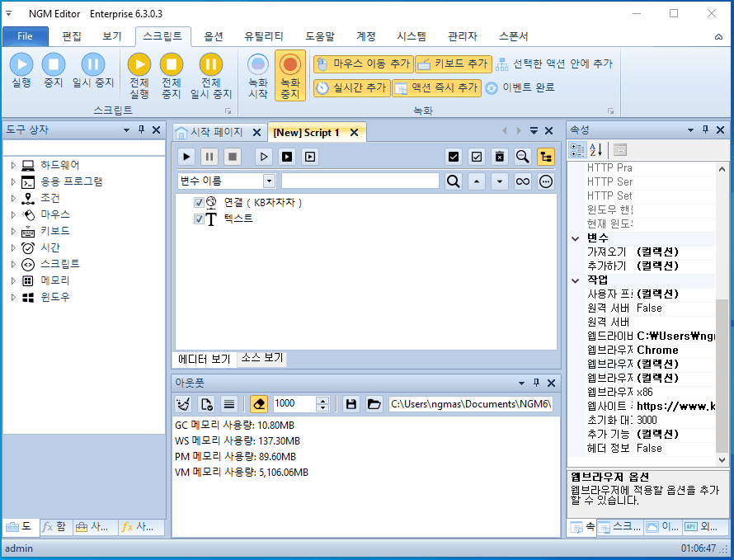Click the editor stop button

[x=233, y=157]
